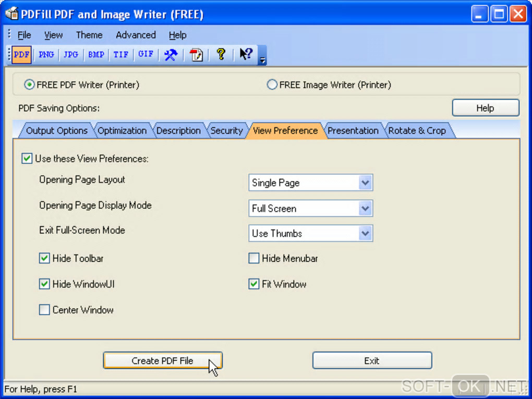Screen dimensions: 532x399
Task: Toggle the Fit Window checkbox
Action: pos(254,284)
